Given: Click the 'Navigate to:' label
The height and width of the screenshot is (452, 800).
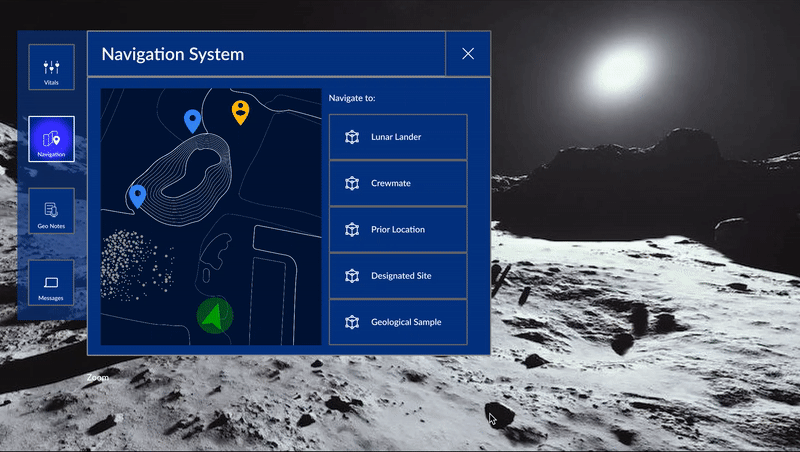Looking at the screenshot, I should (x=352, y=98).
